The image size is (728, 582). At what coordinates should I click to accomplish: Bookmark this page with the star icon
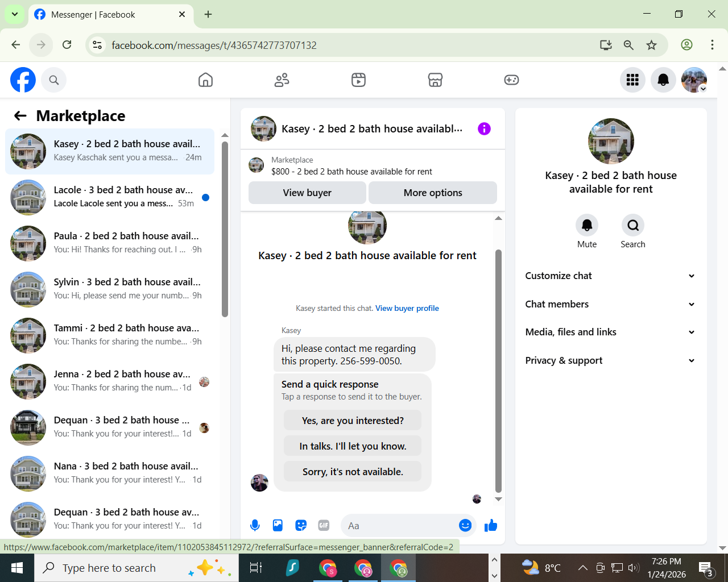[652, 45]
